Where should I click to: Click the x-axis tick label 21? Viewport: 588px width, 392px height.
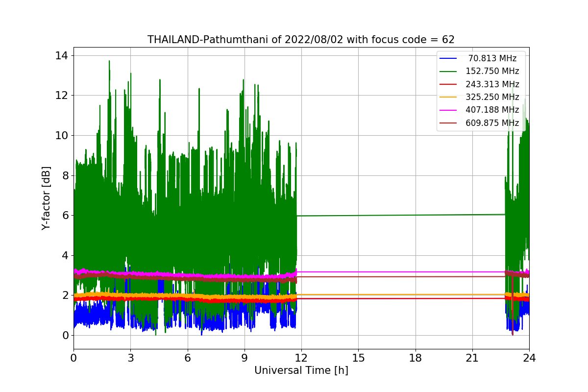[472, 358]
